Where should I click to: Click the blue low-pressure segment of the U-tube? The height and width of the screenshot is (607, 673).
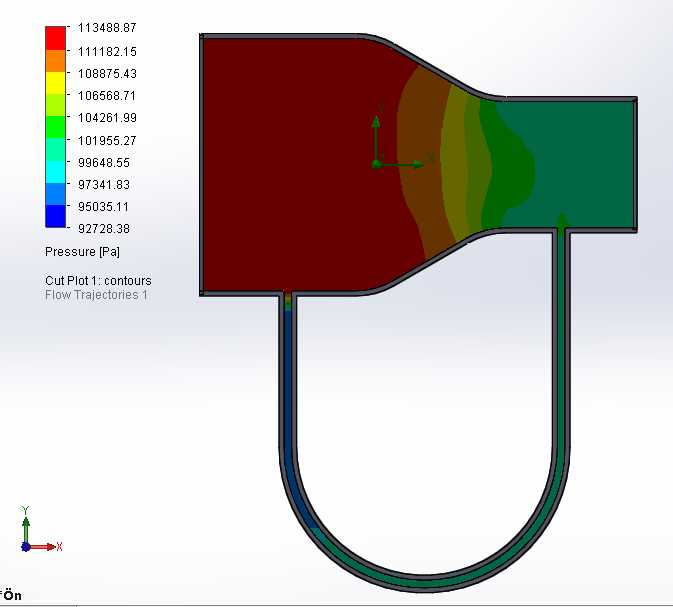click(288, 386)
